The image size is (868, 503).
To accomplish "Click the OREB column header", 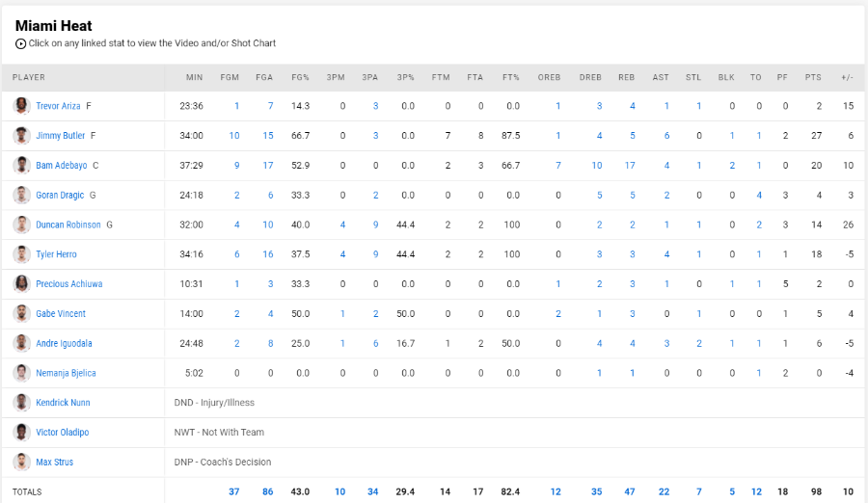I will coord(549,77).
